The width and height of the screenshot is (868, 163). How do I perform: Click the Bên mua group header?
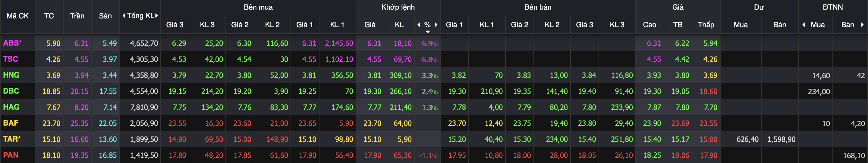point(258,7)
